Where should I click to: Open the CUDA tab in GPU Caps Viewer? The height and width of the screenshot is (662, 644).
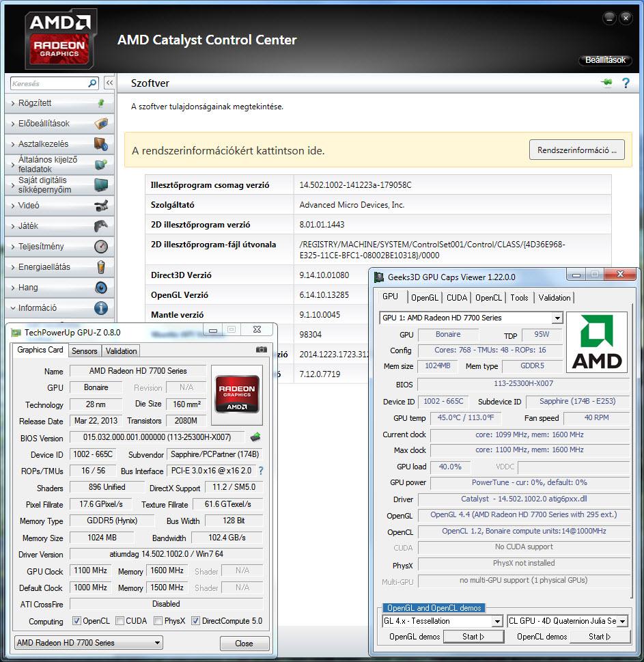(x=457, y=298)
